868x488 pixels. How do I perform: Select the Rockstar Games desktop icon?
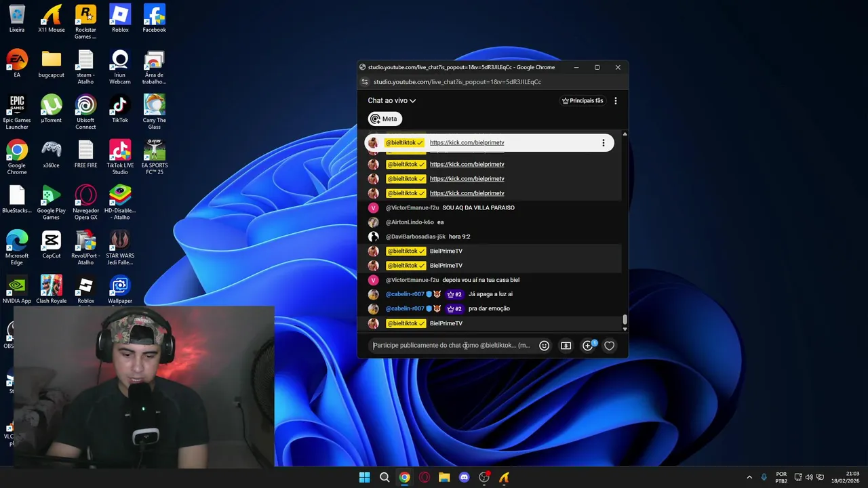point(85,22)
